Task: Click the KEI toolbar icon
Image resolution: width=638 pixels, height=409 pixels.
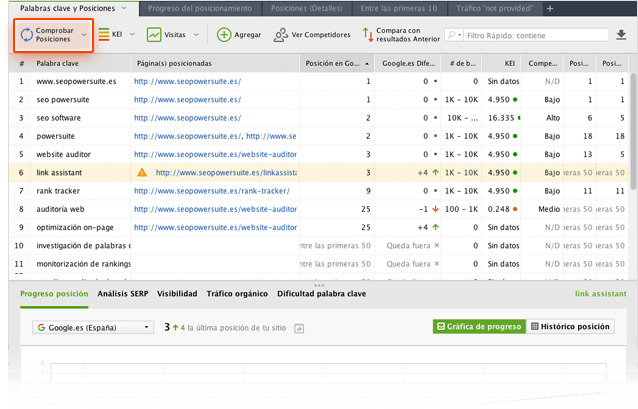Action: [104, 34]
